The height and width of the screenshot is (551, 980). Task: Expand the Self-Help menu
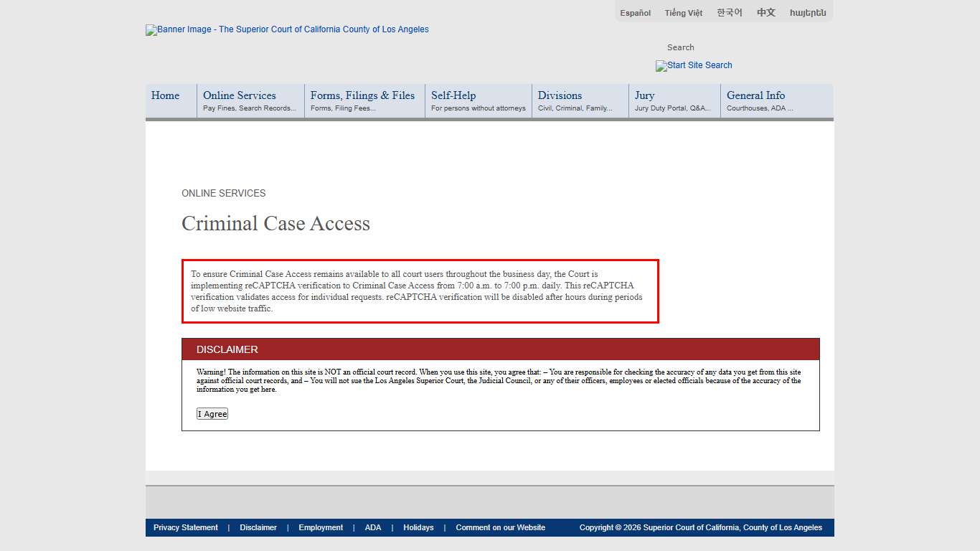tap(453, 95)
